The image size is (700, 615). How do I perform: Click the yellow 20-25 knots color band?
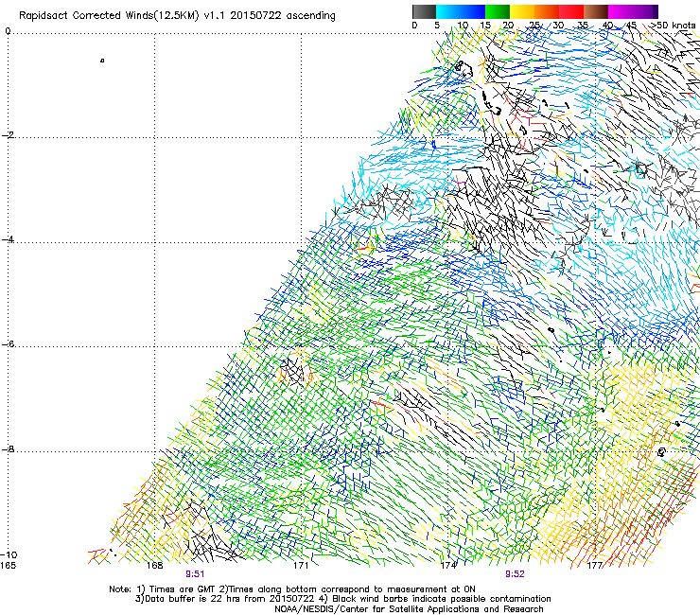[522, 11]
